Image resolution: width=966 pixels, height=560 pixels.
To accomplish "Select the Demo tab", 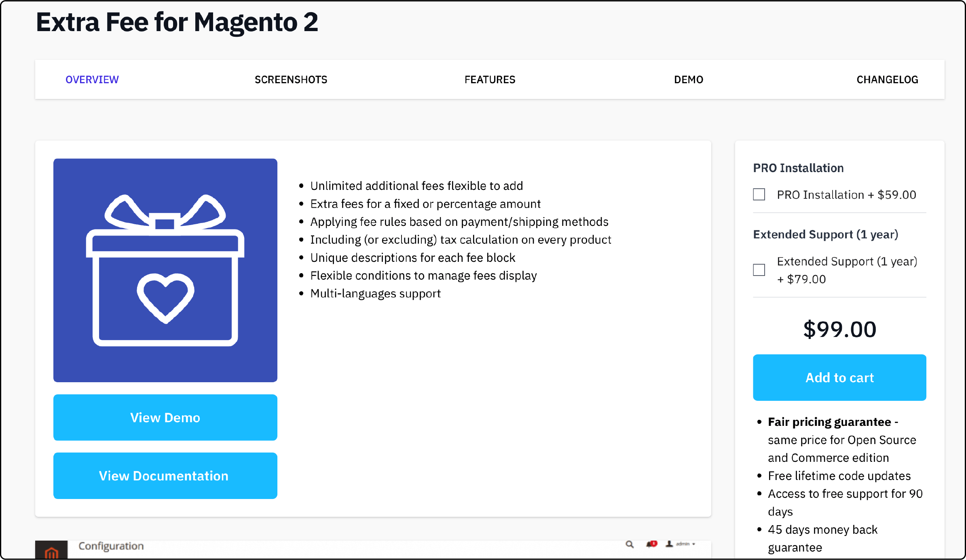I will [x=689, y=80].
